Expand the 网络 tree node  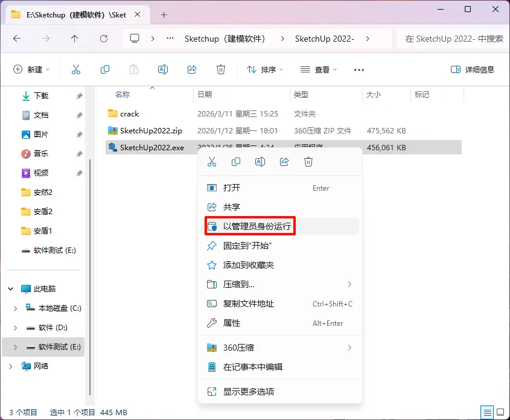[11, 366]
